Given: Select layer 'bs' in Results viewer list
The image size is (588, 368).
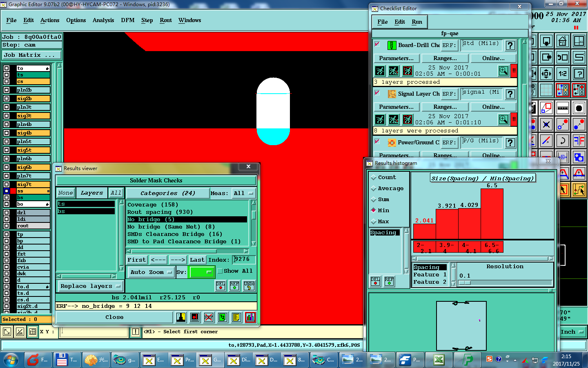Looking at the screenshot, I should [x=86, y=211].
